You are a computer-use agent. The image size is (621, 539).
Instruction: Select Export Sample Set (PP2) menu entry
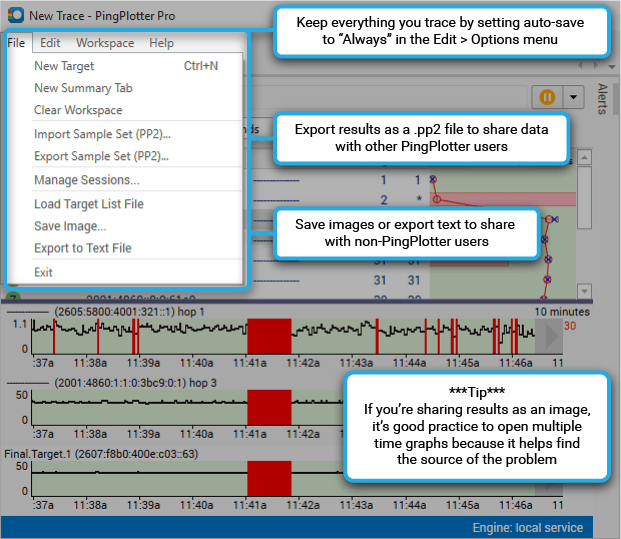click(101, 156)
